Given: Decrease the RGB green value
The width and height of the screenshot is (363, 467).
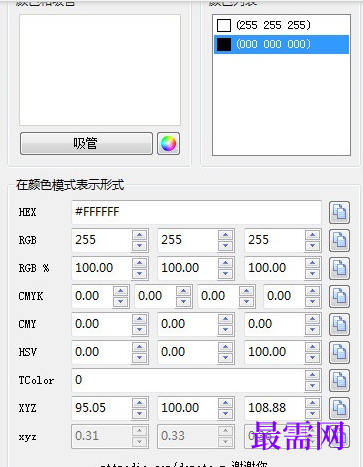Looking at the screenshot, I should point(225,246).
